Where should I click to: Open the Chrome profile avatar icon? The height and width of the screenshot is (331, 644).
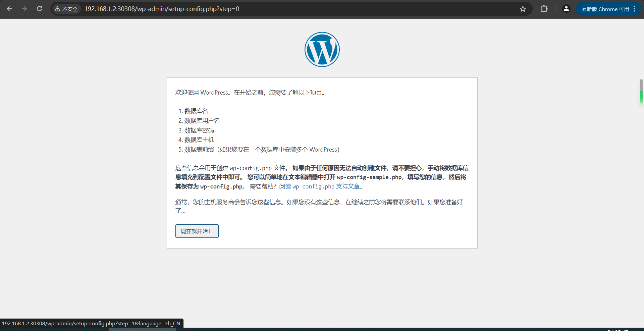(x=566, y=9)
